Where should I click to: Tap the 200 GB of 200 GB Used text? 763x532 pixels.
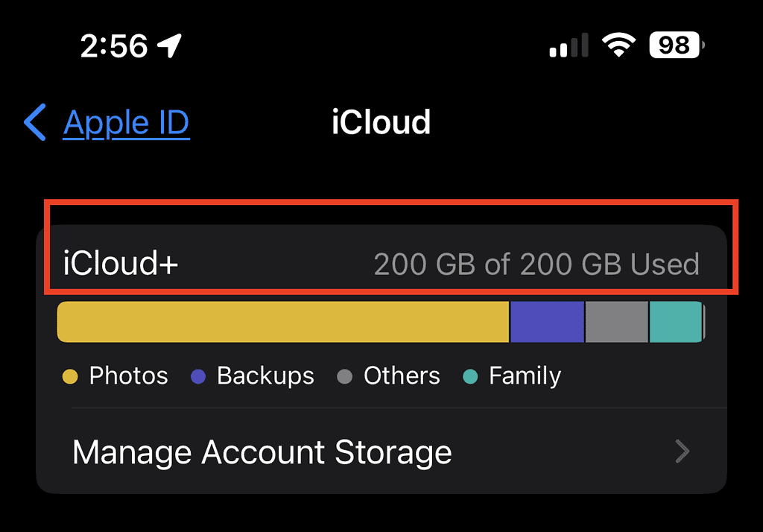tap(536, 264)
